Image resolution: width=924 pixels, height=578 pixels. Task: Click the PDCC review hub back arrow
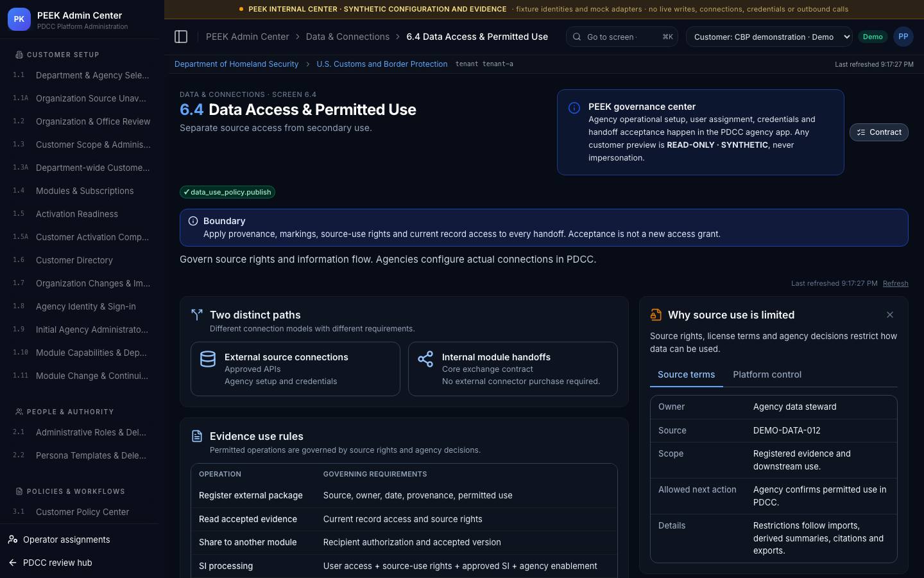pyautogui.click(x=13, y=563)
